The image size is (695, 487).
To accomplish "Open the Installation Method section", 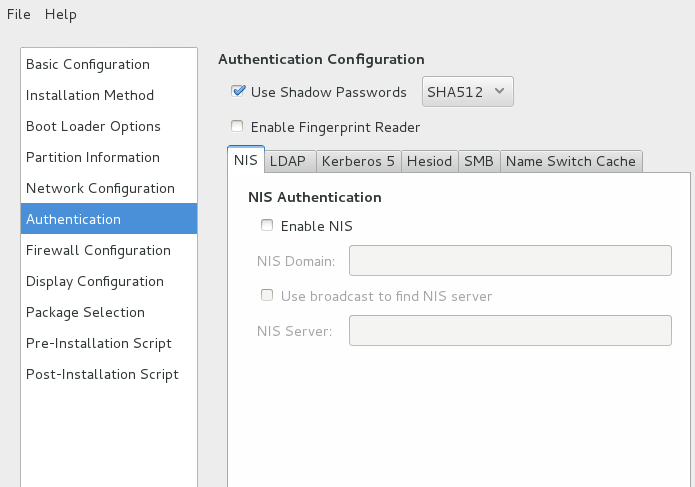I will pyautogui.click(x=90, y=95).
